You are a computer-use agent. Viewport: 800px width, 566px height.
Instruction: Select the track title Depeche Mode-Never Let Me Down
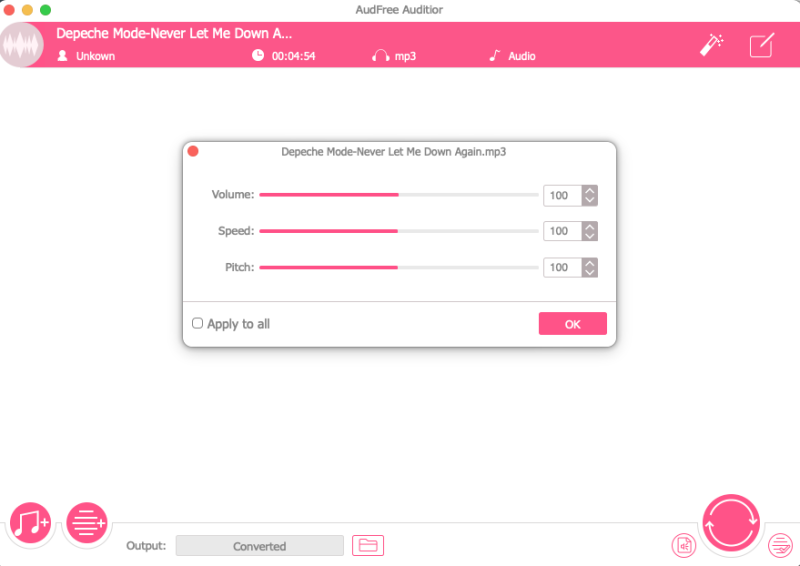174,34
